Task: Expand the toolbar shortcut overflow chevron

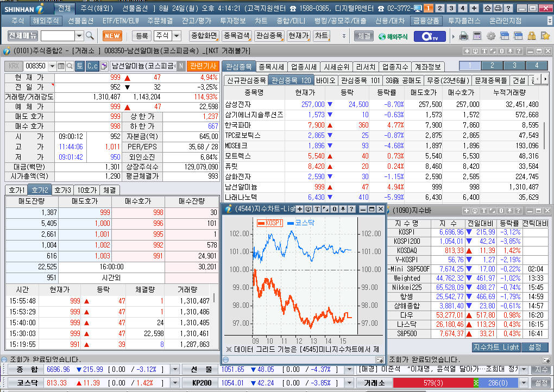Action: pos(344,36)
